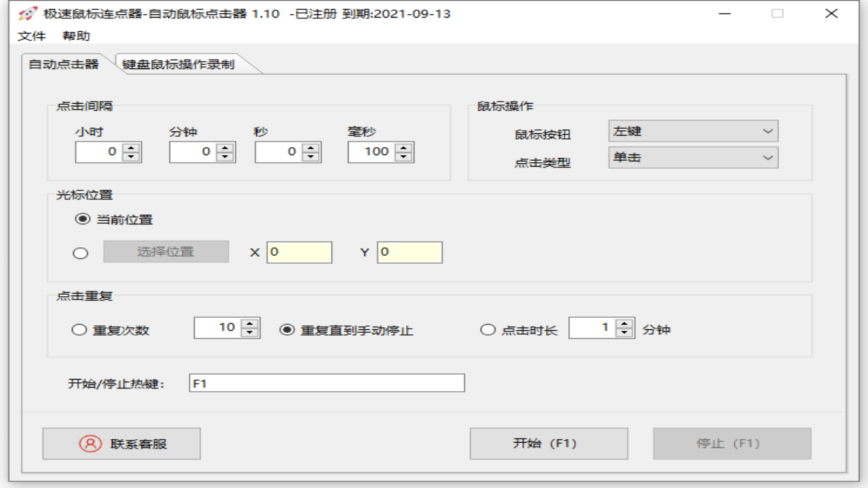Viewport: 868px width, 488px height.
Task: Expand the 鼠标按钮 dropdown showing 左键
Action: (x=693, y=131)
